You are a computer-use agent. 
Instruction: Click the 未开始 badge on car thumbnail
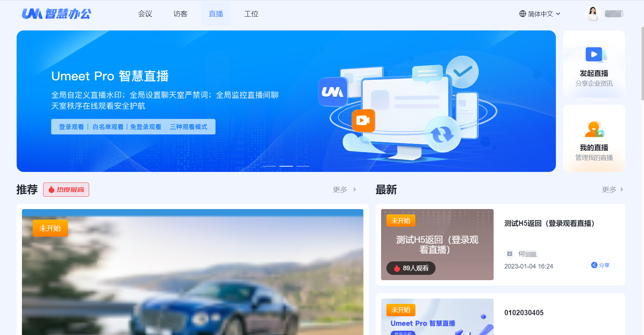[x=50, y=228]
